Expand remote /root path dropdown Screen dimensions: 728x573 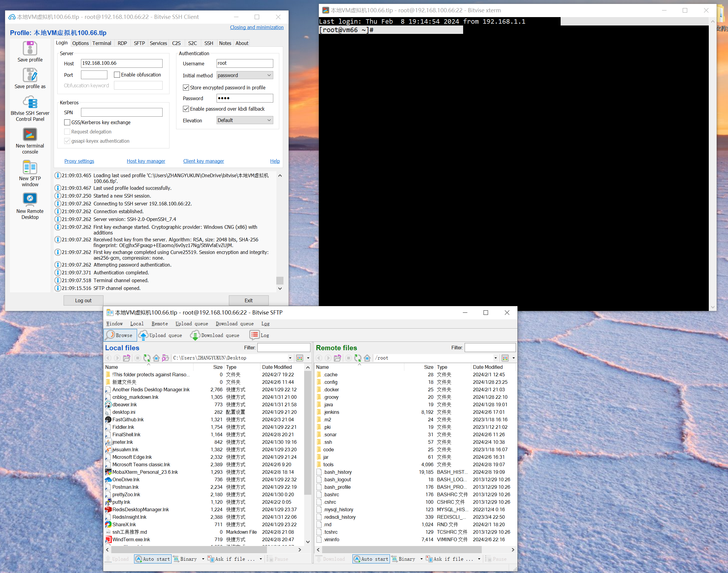tap(496, 358)
